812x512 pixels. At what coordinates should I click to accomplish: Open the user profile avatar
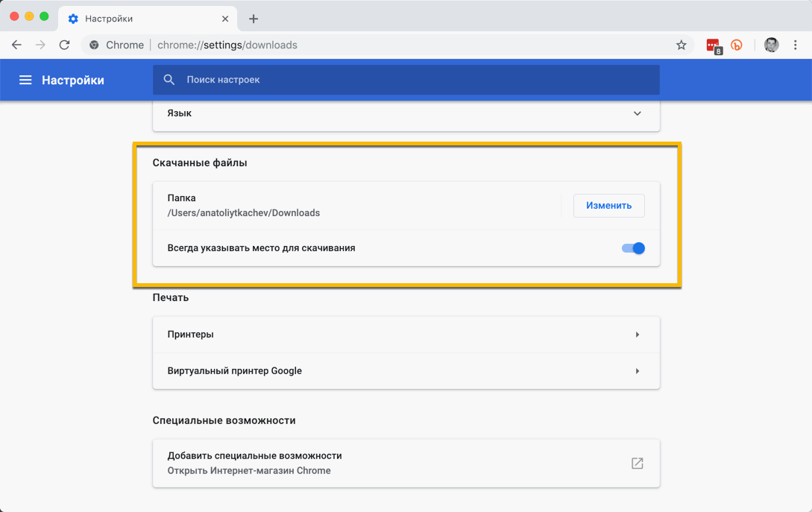(x=772, y=45)
